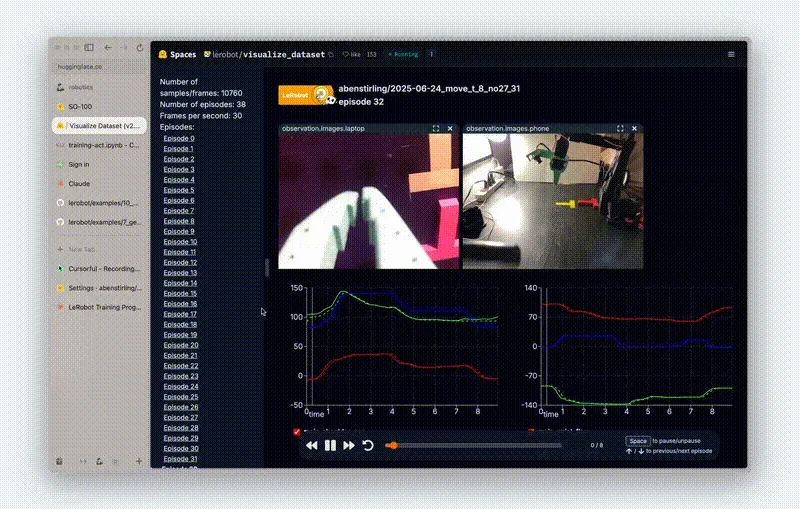The image size is (800, 509).
Task: Open Episode 1
Action: (178, 148)
